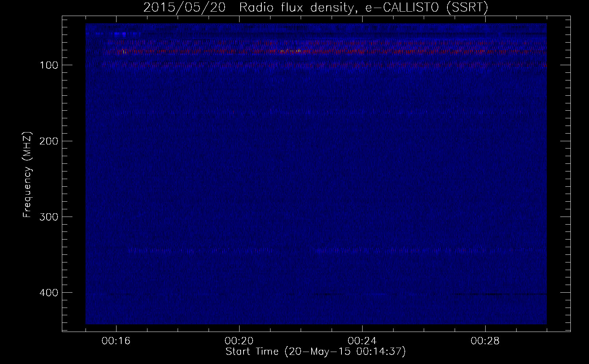Click the 00:24 time tick label
Screen dimensions: 589x364
coord(362,341)
